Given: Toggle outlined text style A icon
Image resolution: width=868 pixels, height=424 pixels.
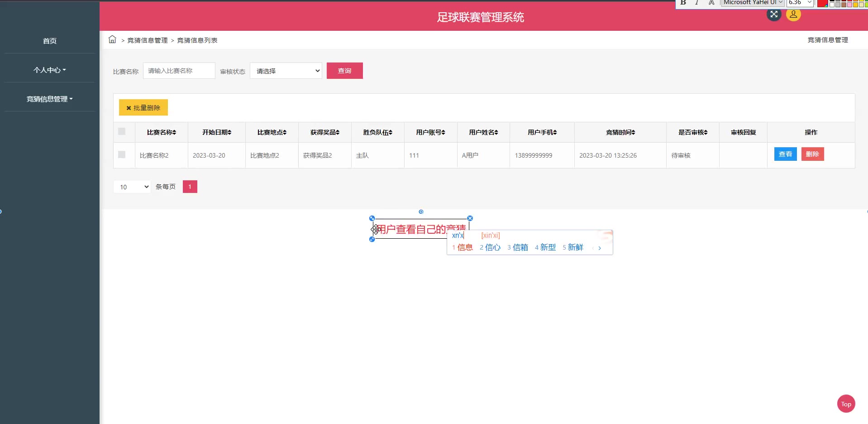Looking at the screenshot, I should (711, 3).
